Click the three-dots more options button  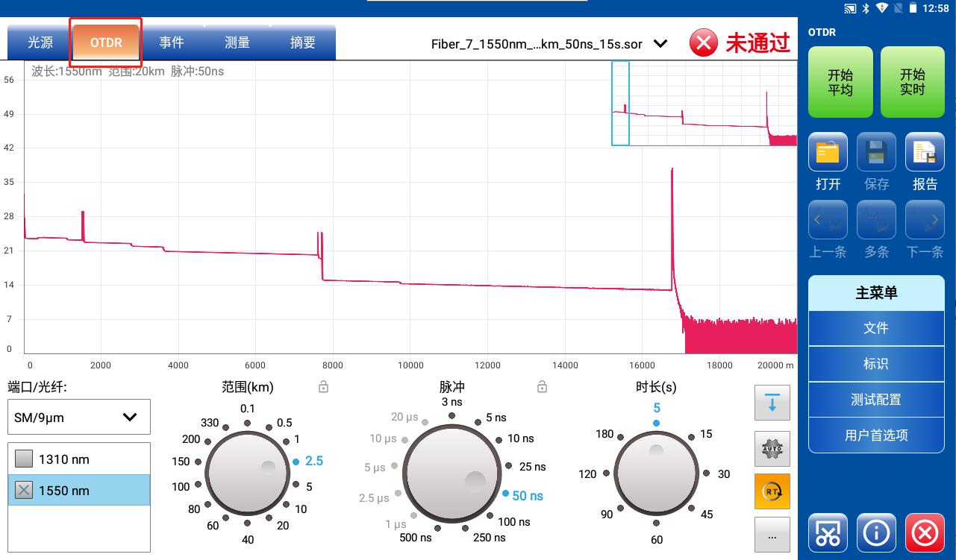(x=772, y=535)
